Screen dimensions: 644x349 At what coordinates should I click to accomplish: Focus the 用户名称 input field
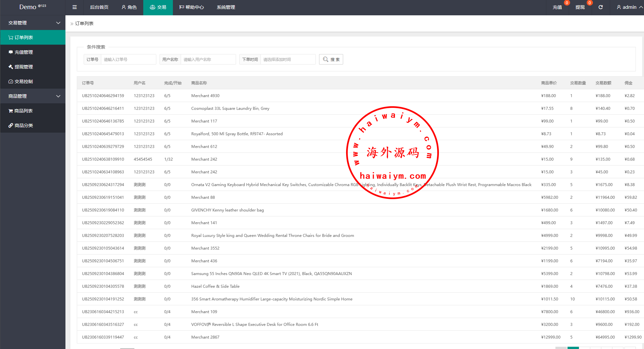click(208, 59)
